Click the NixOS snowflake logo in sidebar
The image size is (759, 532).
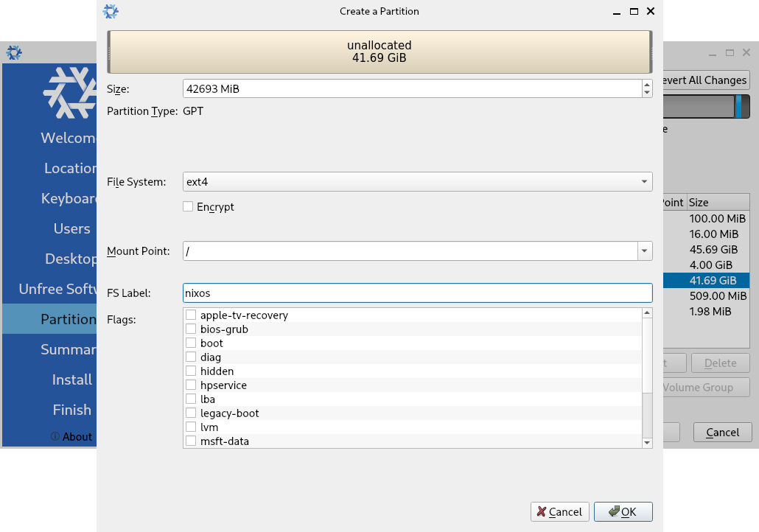71,93
